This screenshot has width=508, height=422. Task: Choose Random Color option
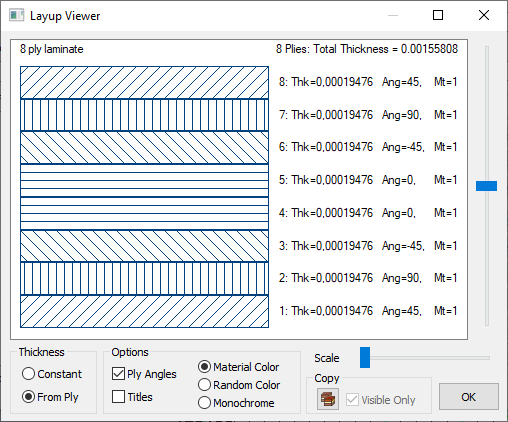(239, 385)
